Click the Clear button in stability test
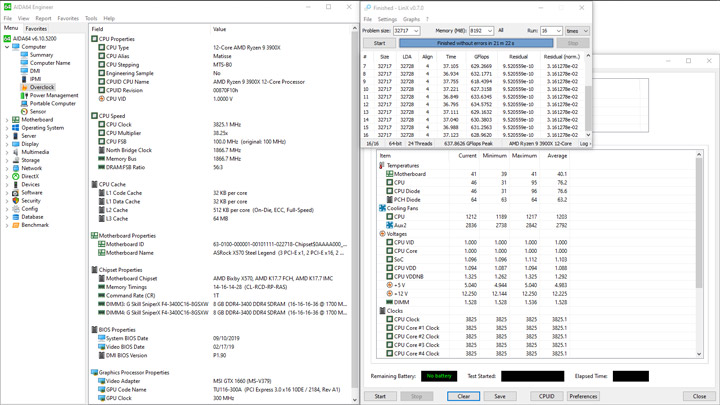Image resolution: width=720 pixels, height=405 pixels. [x=463, y=396]
